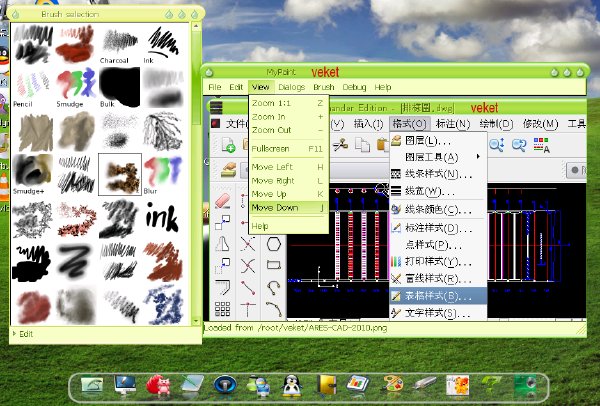Select 打印样式(Y)... menu entry
Screen dimensions: 600x406
[x=438, y=262]
